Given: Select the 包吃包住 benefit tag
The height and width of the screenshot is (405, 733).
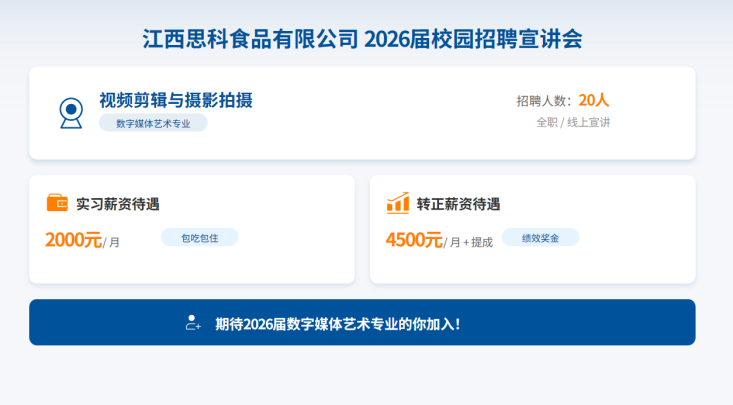Looking at the screenshot, I should pos(199,238).
